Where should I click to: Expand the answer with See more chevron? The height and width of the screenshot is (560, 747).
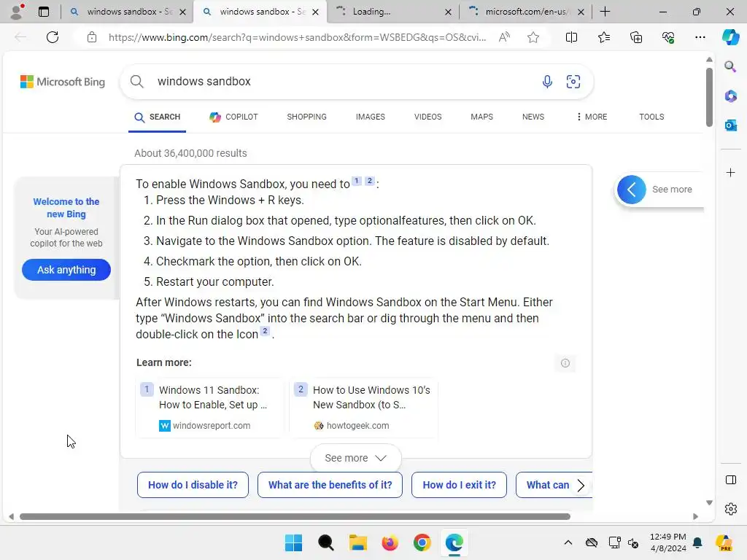[x=355, y=458]
